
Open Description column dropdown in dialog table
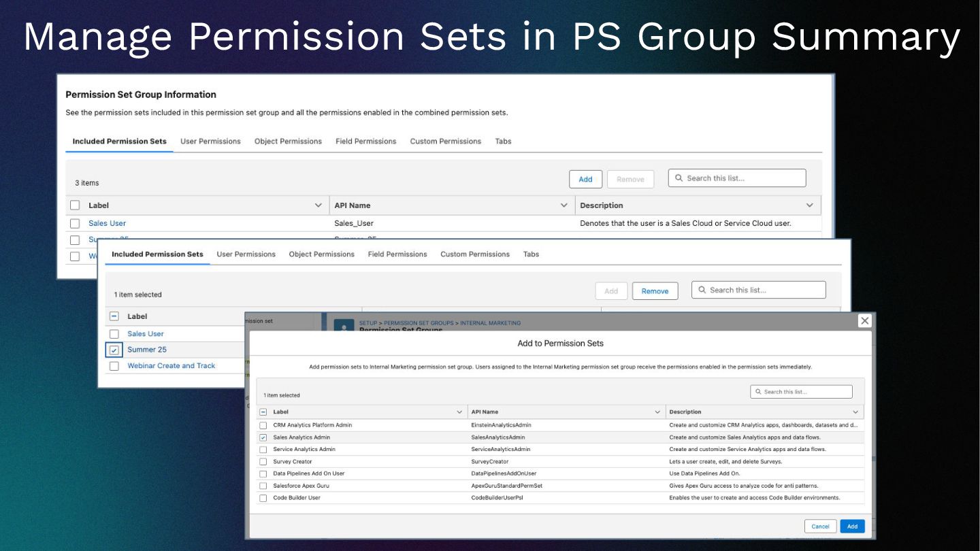pos(855,412)
